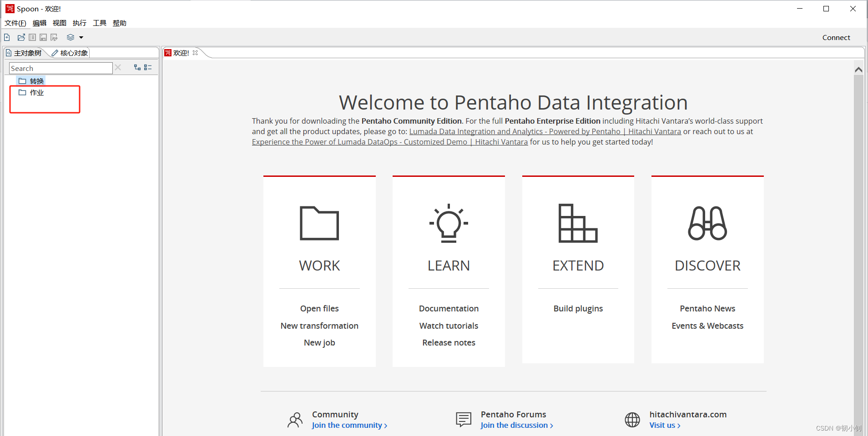Focus the Search input field

click(61, 68)
